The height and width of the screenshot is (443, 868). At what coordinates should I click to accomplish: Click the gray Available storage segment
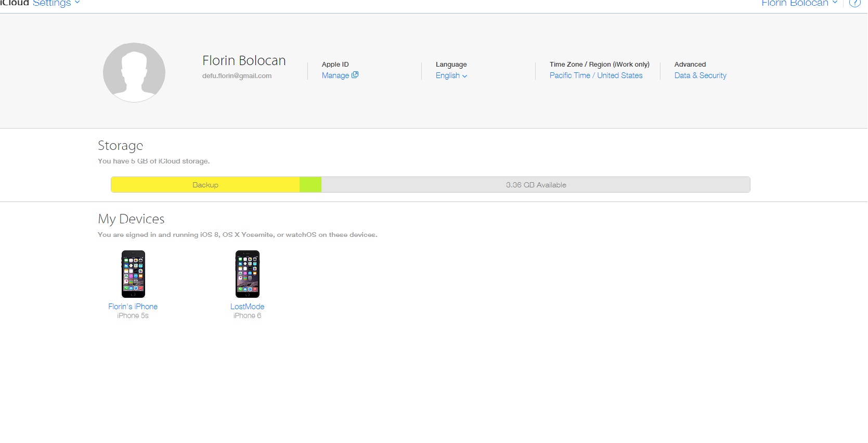pyautogui.click(x=536, y=185)
